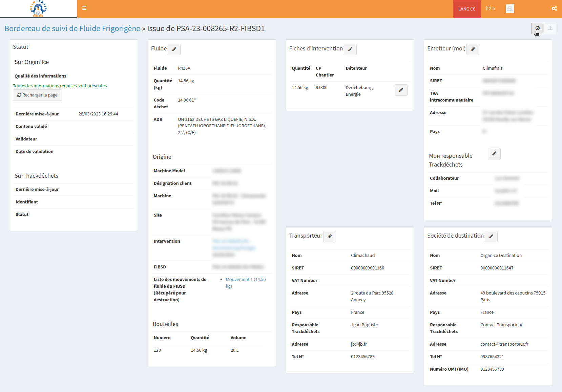Open Bordereau de suivi de Fluide Frigorigène link

pyautogui.click(x=72, y=28)
